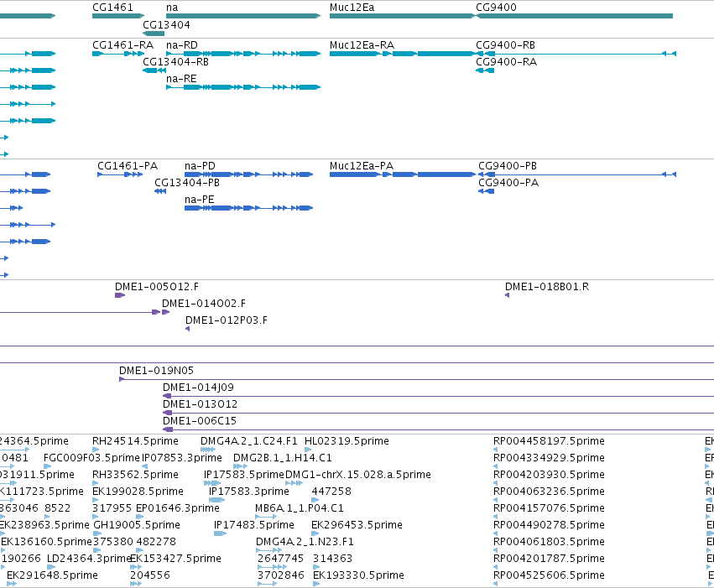Click the RP004203930.5prime label

[x=550, y=475]
